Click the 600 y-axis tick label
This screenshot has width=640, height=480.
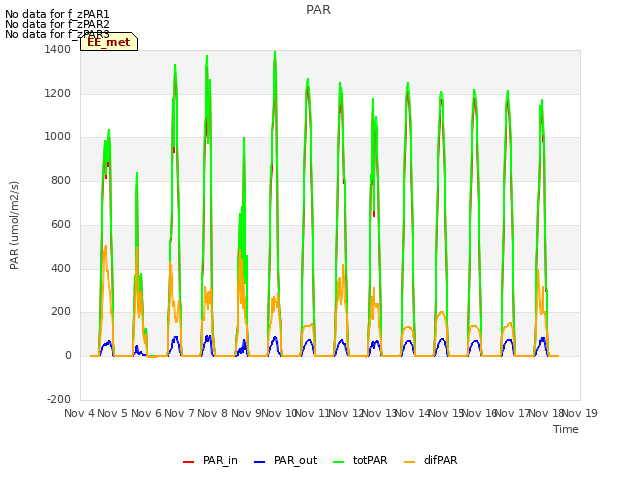point(61,224)
